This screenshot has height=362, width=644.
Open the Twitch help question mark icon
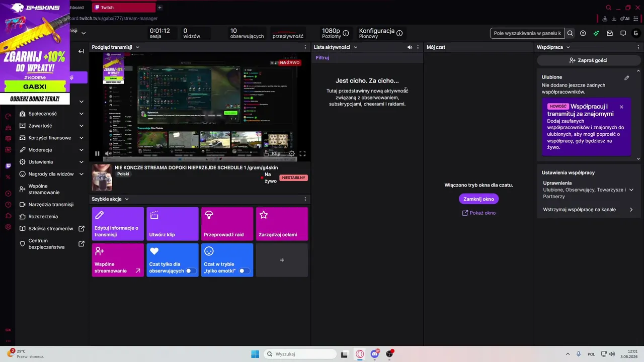pyautogui.click(x=583, y=33)
